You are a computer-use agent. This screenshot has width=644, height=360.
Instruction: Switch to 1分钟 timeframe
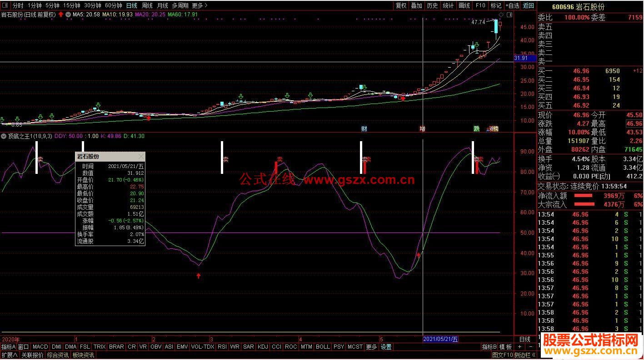point(35,5)
